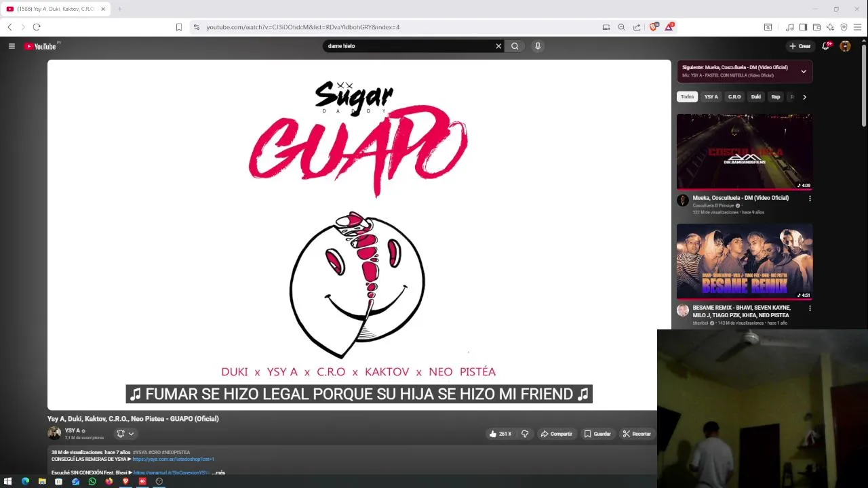Clear the search box text
This screenshot has height=488, width=868.
pos(498,46)
